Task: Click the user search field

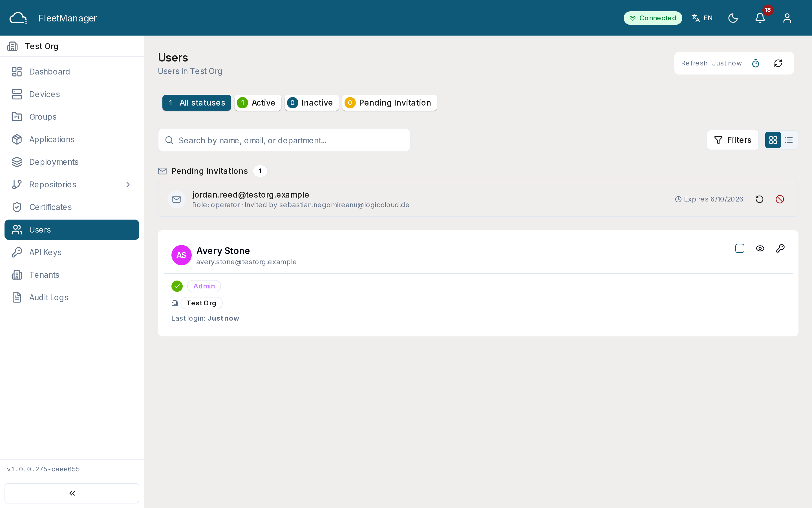Action: point(284,140)
